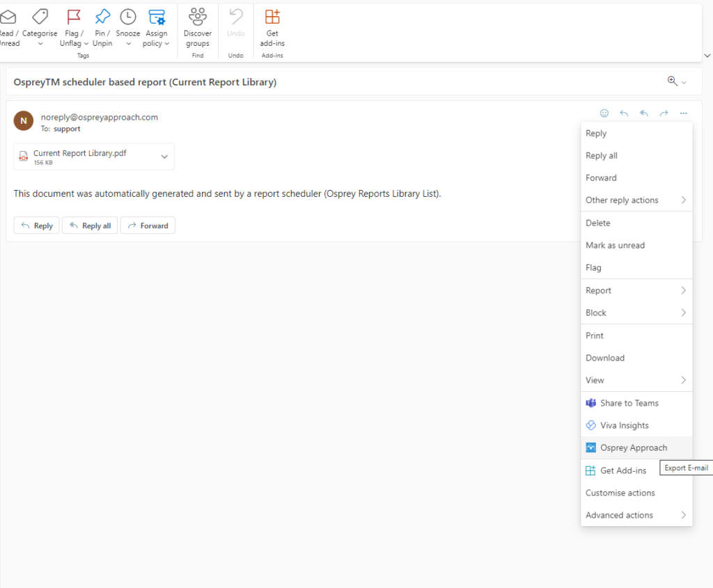Click the zoom magnifier icon
Viewport: 713px width, 588px height.
point(672,81)
